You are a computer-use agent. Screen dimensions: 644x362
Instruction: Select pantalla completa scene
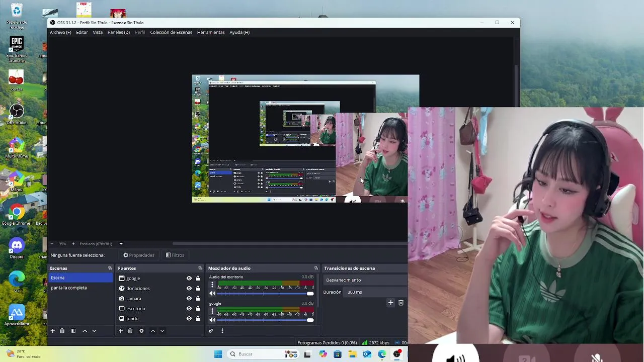(x=80, y=288)
